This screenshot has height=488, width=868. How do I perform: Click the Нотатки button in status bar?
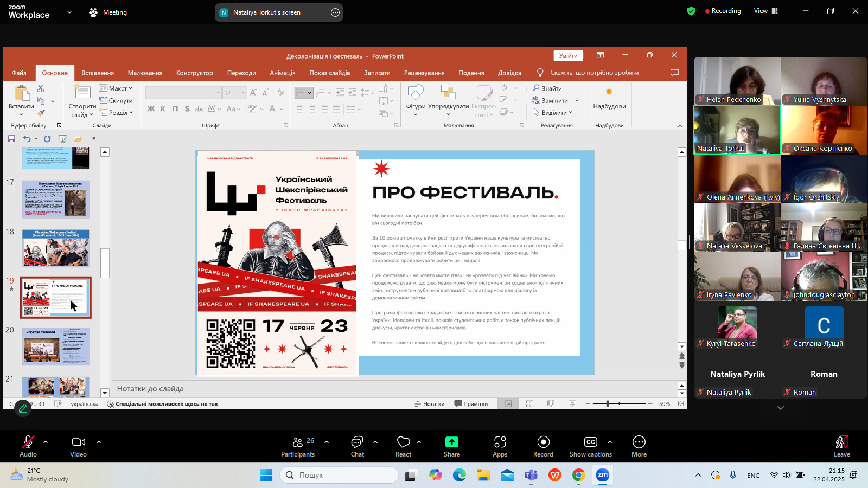pos(430,404)
